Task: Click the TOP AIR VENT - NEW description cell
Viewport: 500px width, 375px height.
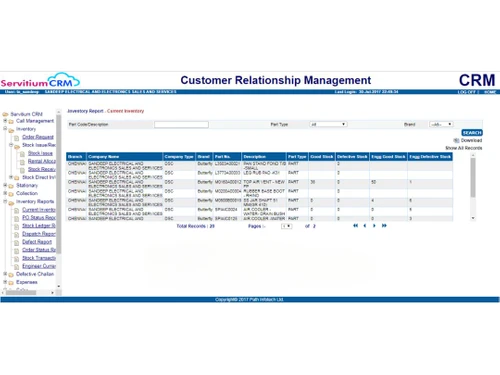Action: click(x=264, y=184)
